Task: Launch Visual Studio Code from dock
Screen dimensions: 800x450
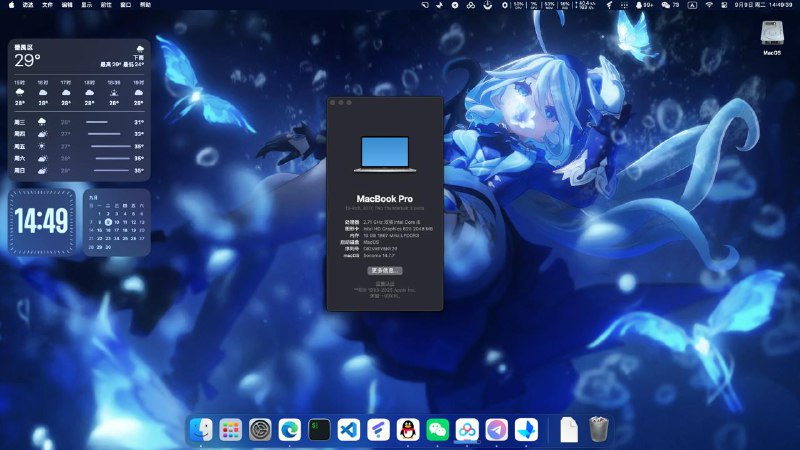Action: (349, 429)
